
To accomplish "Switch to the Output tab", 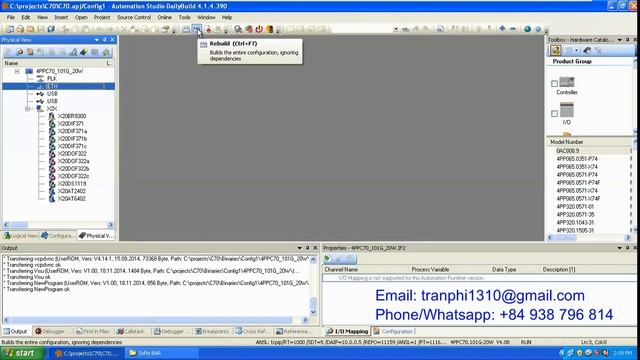I will [x=15, y=331].
